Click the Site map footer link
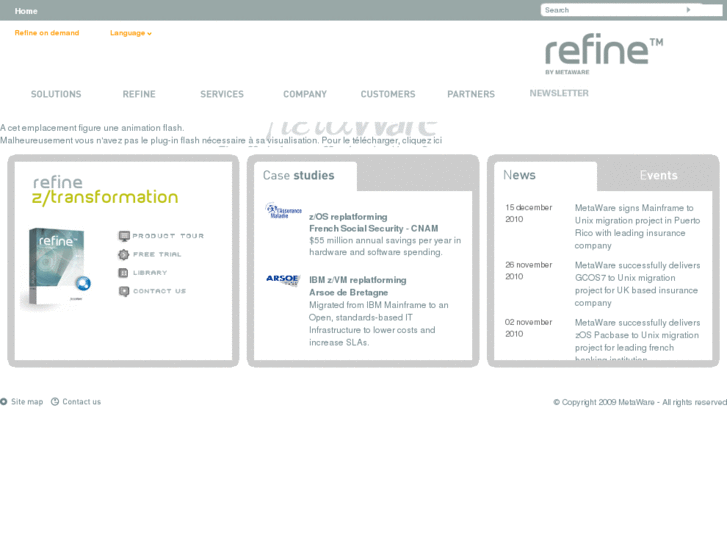Screen dimensions: 727x545 (27, 402)
